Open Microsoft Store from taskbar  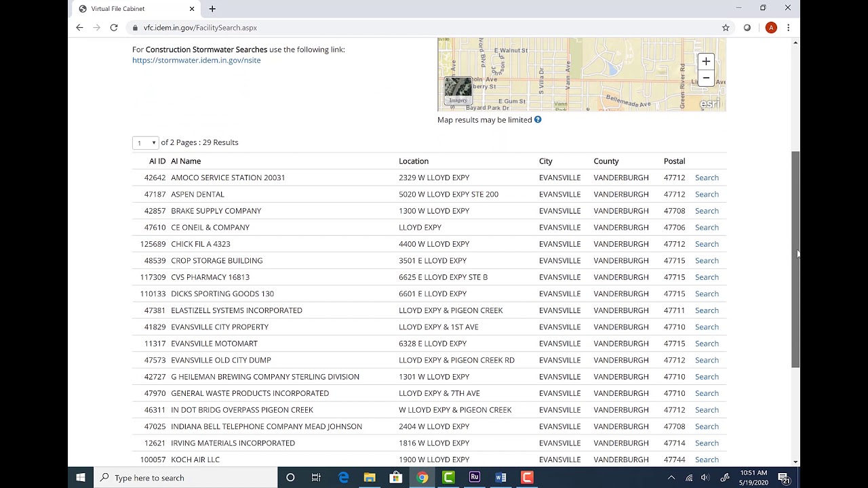(396, 478)
